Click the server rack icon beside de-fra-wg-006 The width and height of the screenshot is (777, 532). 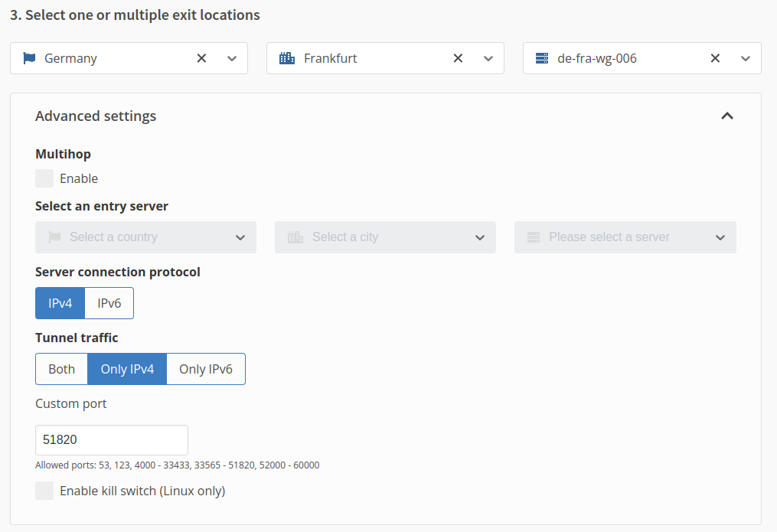pyautogui.click(x=542, y=58)
